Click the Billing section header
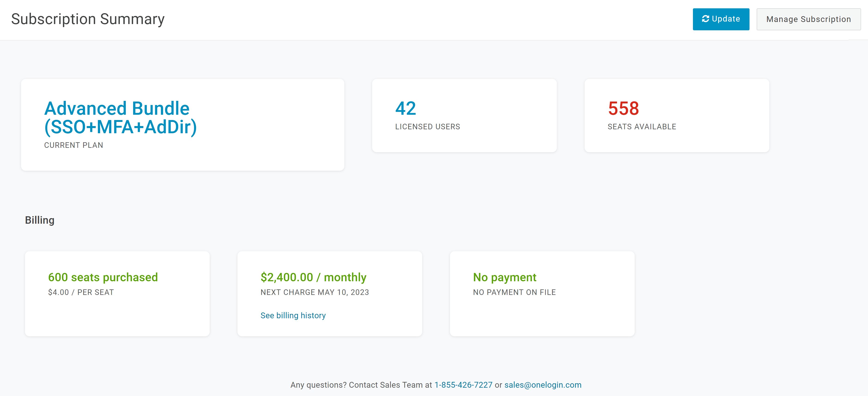This screenshot has height=396, width=868. 40,220
